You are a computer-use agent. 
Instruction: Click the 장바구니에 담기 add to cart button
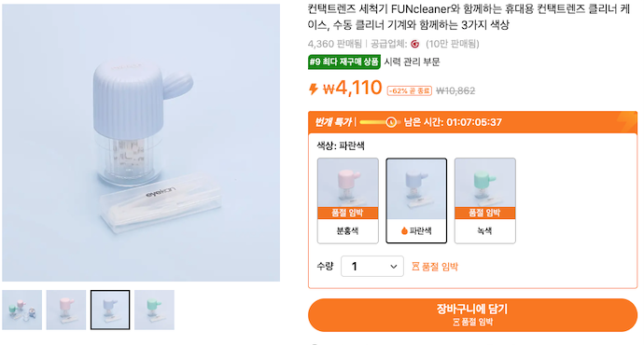pyautogui.click(x=472, y=314)
